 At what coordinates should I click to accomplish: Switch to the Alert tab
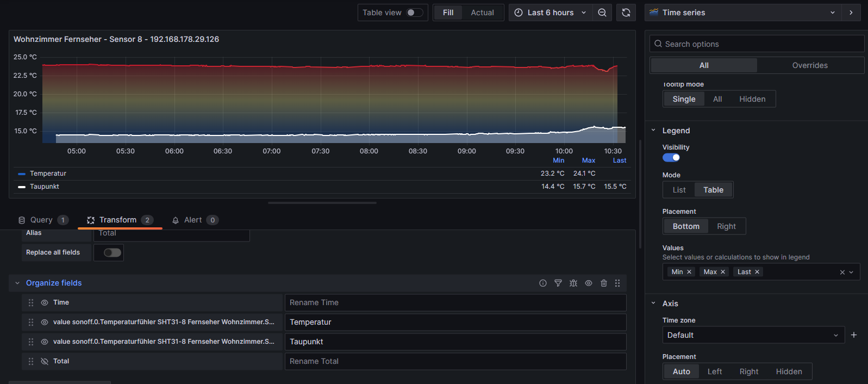click(195, 220)
